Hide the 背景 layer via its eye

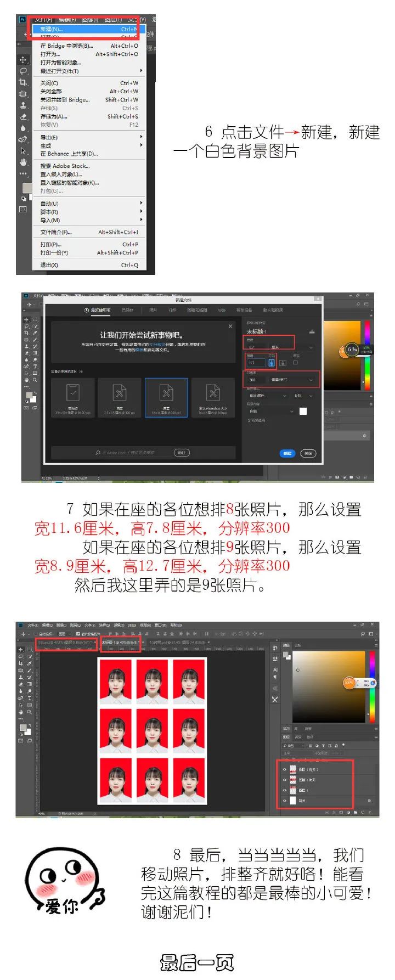pyautogui.click(x=284, y=801)
